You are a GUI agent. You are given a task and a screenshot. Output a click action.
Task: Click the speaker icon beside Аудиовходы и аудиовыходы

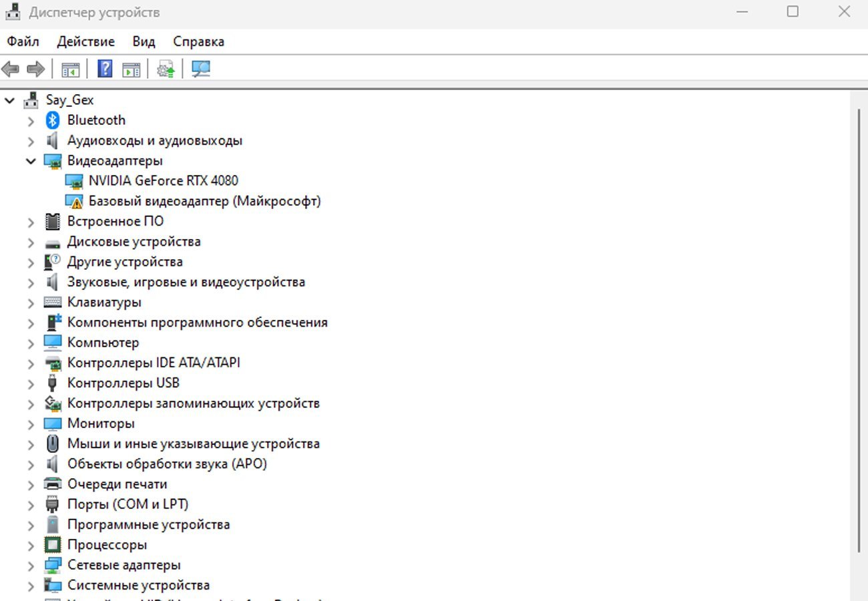tap(53, 140)
